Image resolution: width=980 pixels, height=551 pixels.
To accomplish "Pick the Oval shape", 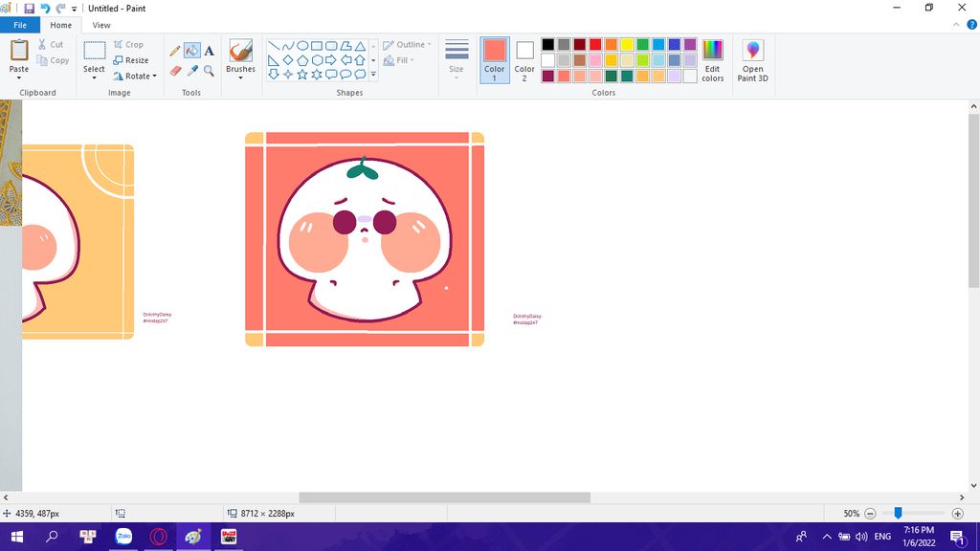I will [x=301, y=46].
